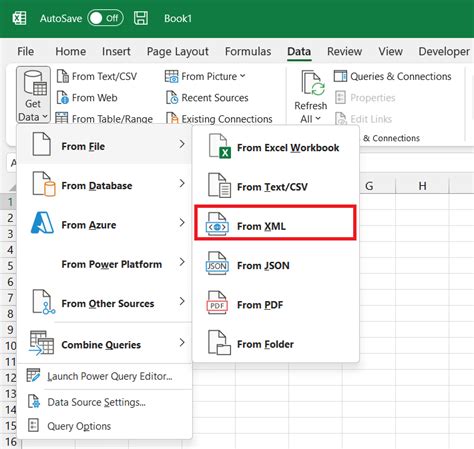Click the Existing Connections icon
474x449 pixels.
[x=172, y=118]
